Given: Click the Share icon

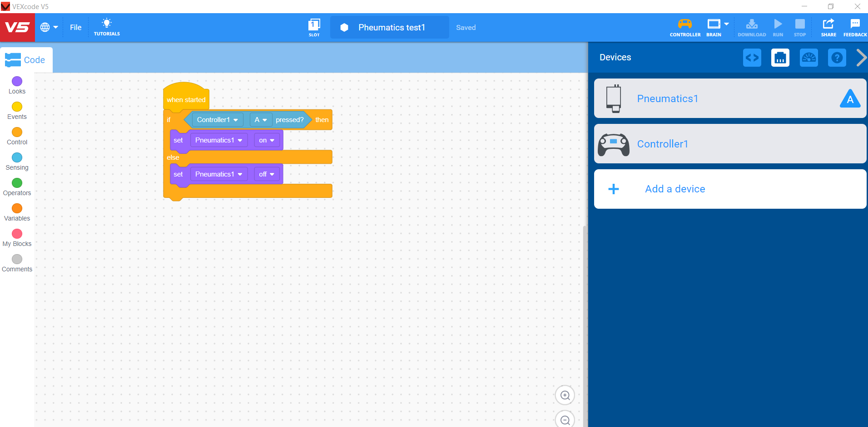Looking at the screenshot, I should coord(828,27).
